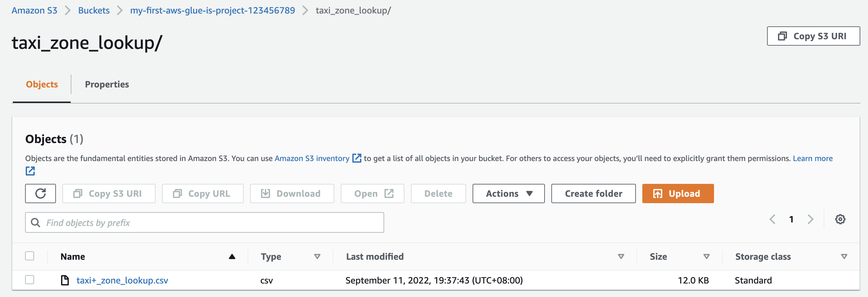Click the csv type cell
This screenshot has height=297, width=868.
(x=267, y=281)
